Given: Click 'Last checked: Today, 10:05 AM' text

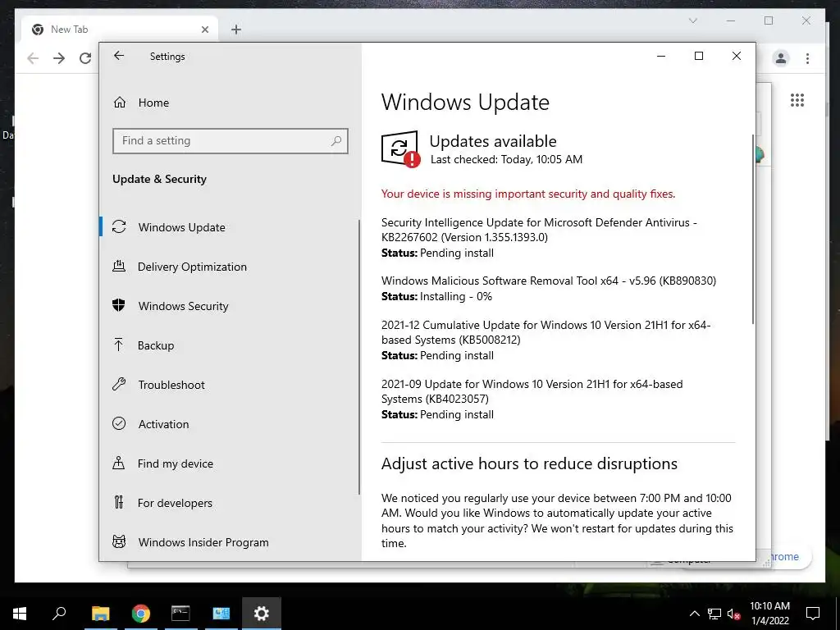Looking at the screenshot, I should pyautogui.click(x=506, y=159).
